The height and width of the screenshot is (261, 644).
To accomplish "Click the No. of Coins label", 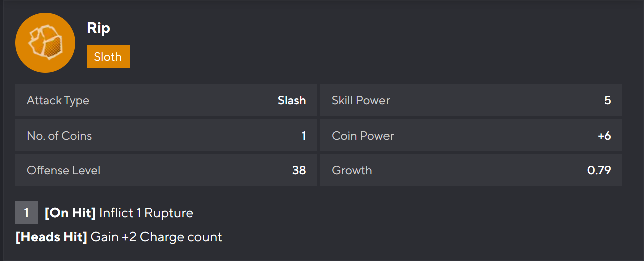I will [x=59, y=136].
